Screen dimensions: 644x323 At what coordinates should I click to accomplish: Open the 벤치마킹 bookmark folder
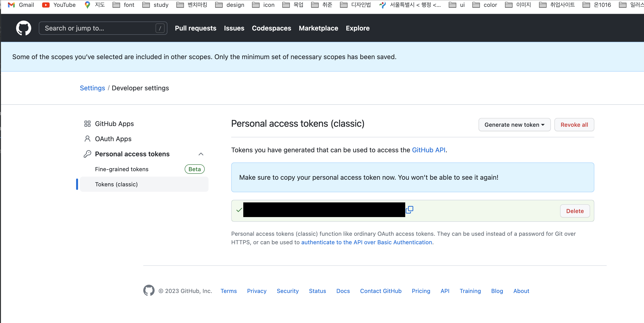192,5
